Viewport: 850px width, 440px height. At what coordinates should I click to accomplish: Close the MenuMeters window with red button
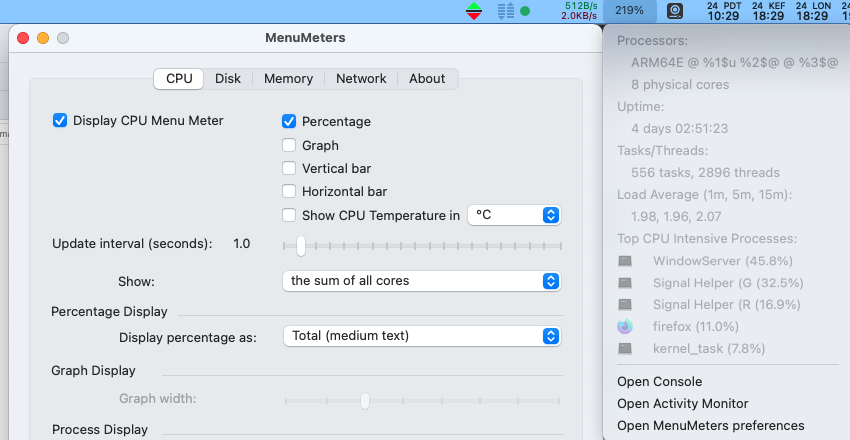tap(23, 38)
